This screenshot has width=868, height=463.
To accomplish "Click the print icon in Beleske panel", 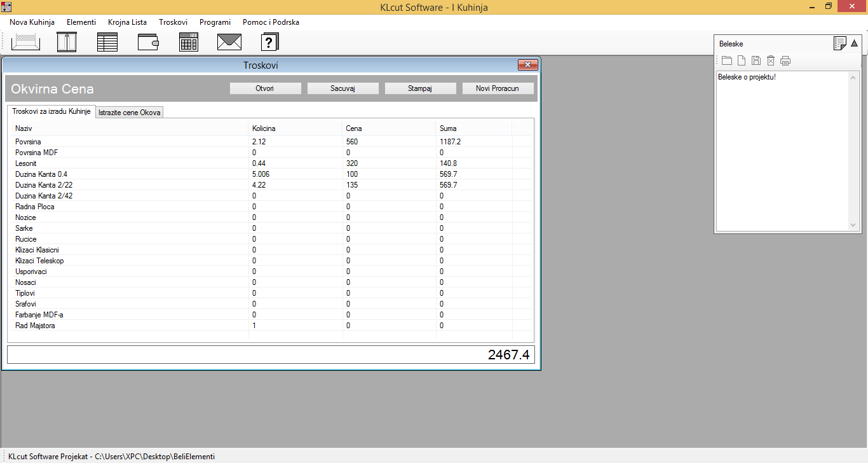I will (785, 61).
